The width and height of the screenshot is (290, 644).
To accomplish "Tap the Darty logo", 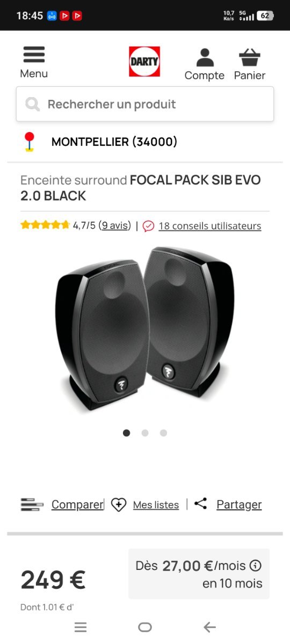I will coord(144,61).
